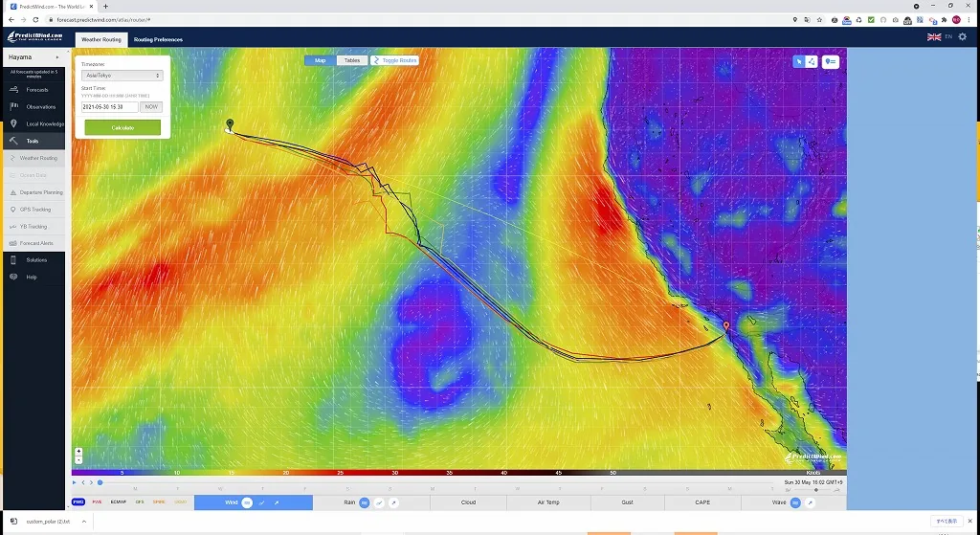The width and height of the screenshot is (980, 535).
Task: Adjust the animation speed slider
Action: click(816, 490)
